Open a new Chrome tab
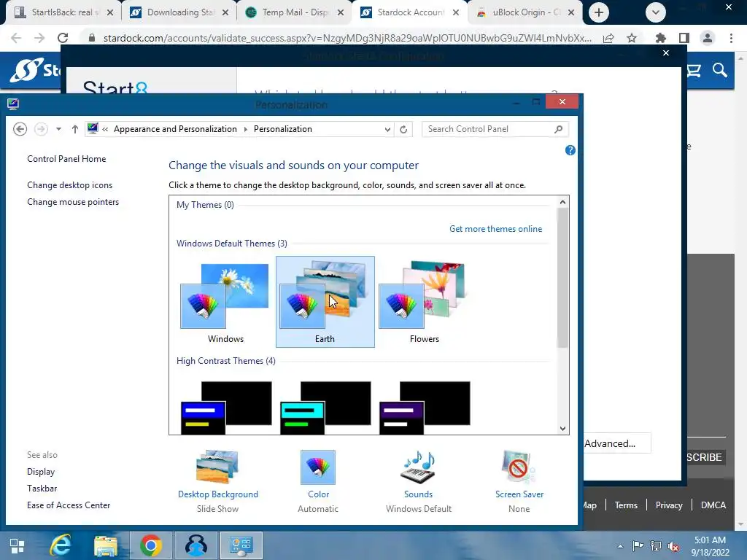Image resolution: width=747 pixels, height=560 pixels. [599, 12]
